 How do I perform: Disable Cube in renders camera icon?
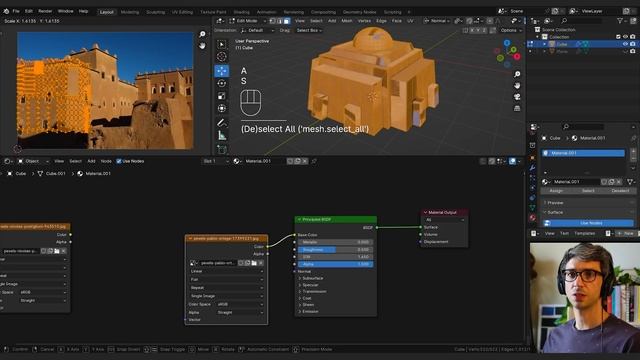[633, 44]
